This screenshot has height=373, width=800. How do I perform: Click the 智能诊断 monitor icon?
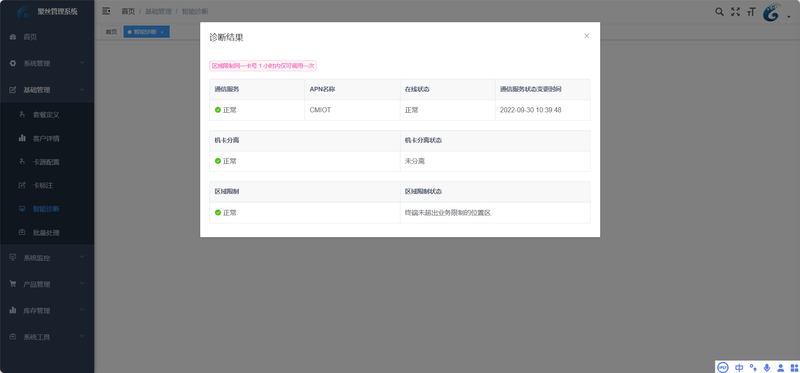(22, 209)
